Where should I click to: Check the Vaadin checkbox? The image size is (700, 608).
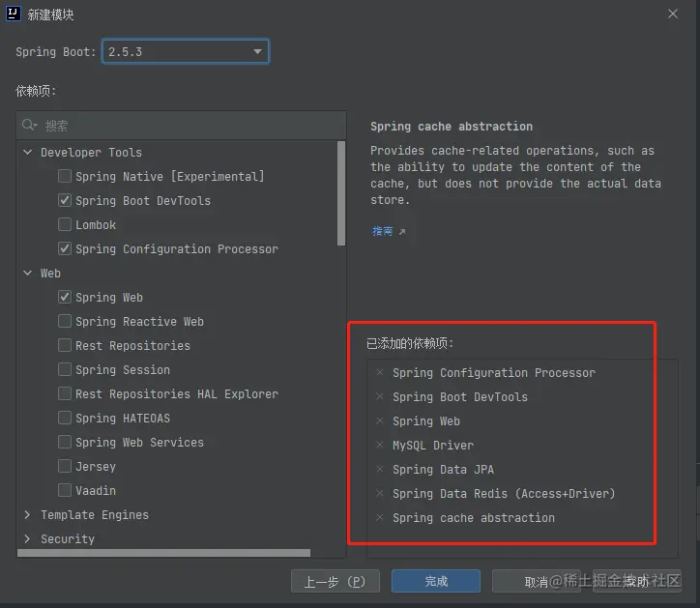(x=65, y=490)
